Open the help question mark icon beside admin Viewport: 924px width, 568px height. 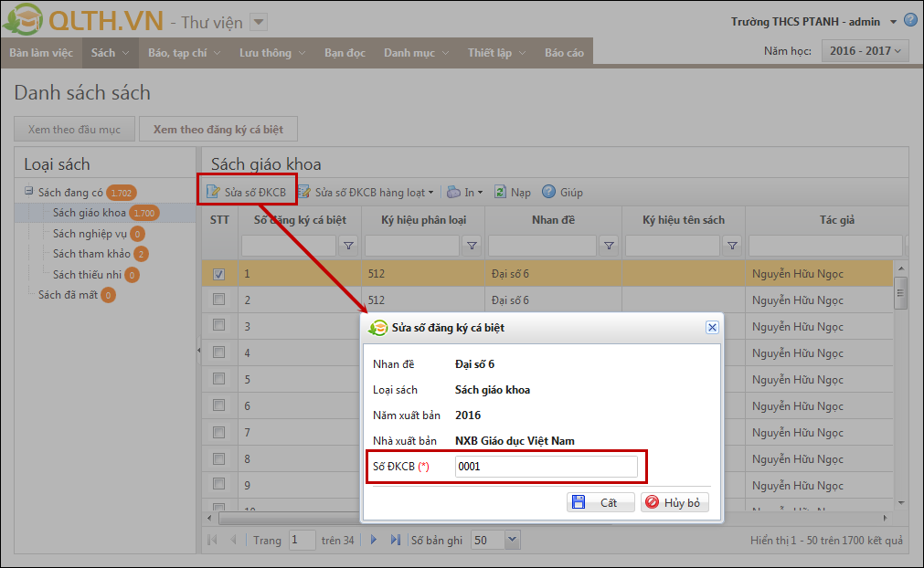tap(910, 20)
